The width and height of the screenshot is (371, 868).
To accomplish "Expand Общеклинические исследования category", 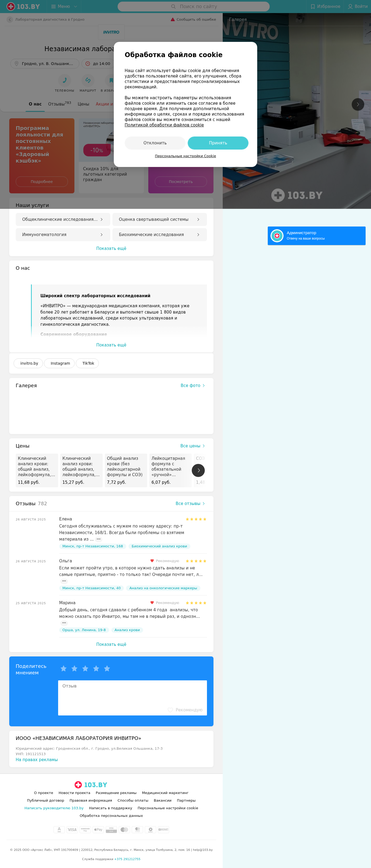I will [x=63, y=219].
